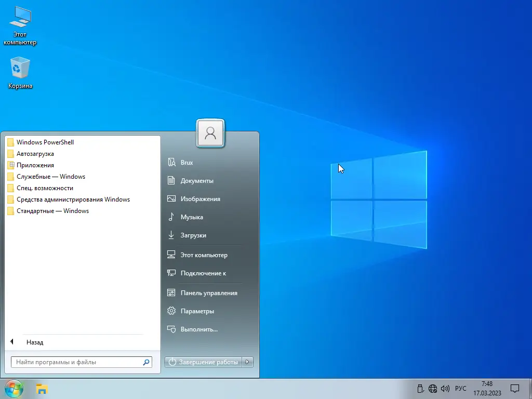Viewport: 532px width, 399px height.
Task: Open File Explorer from taskbar
Action: [42, 389]
